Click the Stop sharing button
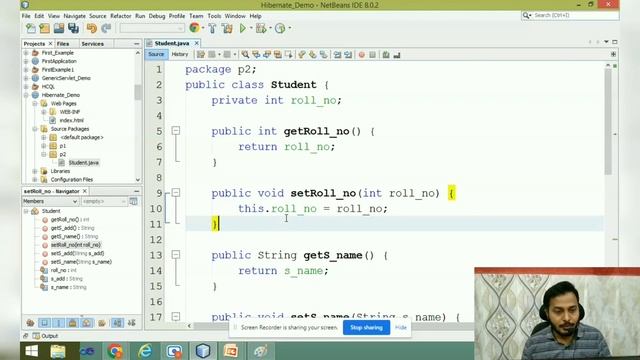Viewport: 640px width, 360px height. tap(367, 327)
